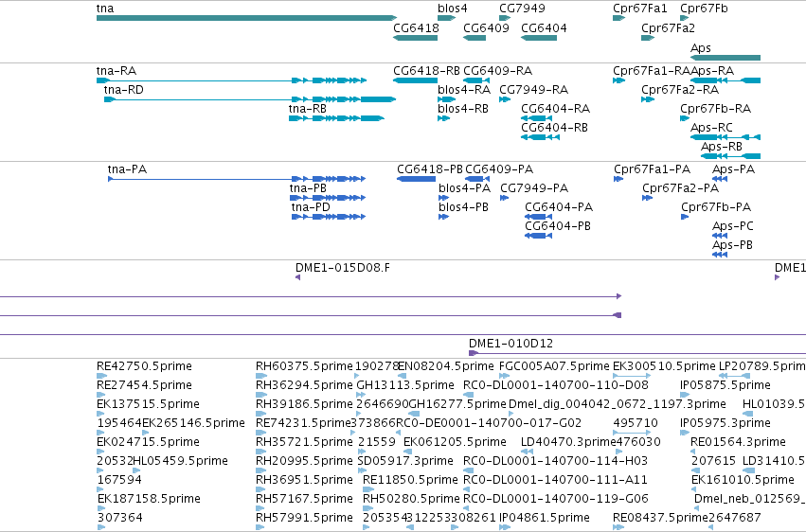Click the tna-RA transcript label
This screenshot has width=806, height=532.
click(116, 71)
